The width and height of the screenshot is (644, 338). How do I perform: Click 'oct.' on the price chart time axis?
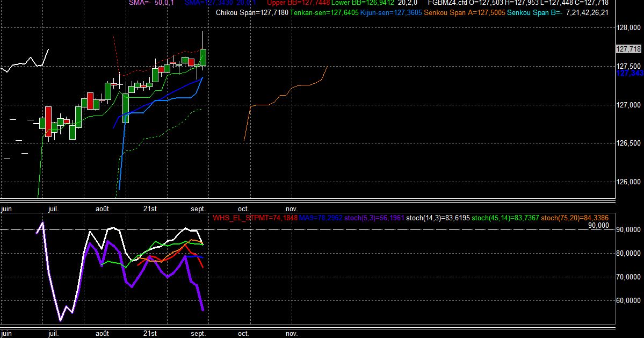(243, 209)
